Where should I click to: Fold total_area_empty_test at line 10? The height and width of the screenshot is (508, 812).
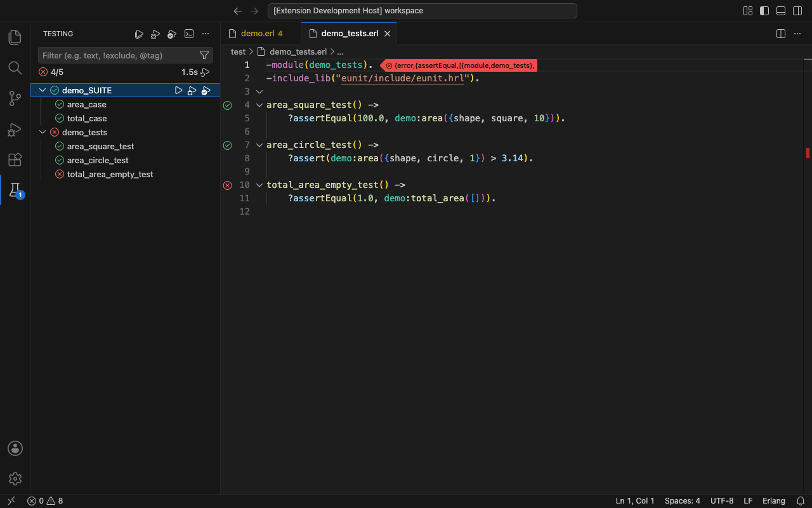pyautogui.click(x=259, y=185)
